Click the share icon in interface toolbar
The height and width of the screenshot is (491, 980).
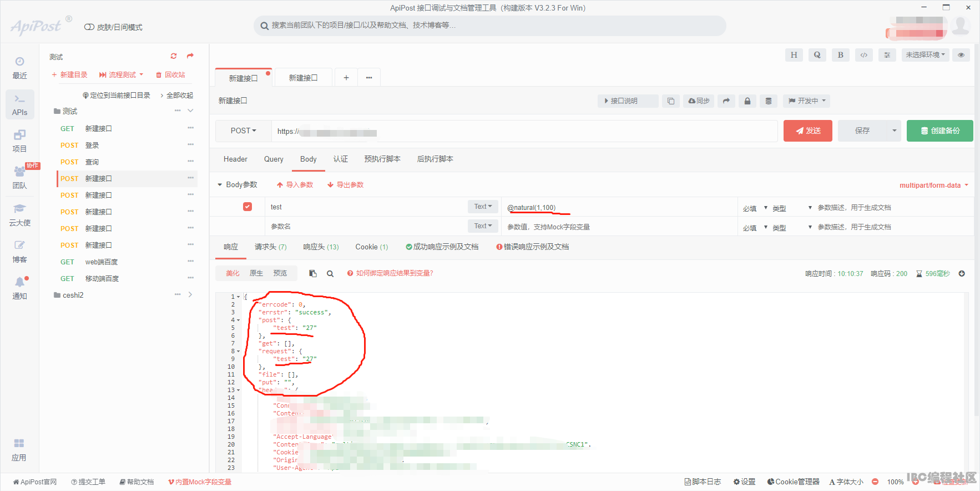[x=726, y=101]
